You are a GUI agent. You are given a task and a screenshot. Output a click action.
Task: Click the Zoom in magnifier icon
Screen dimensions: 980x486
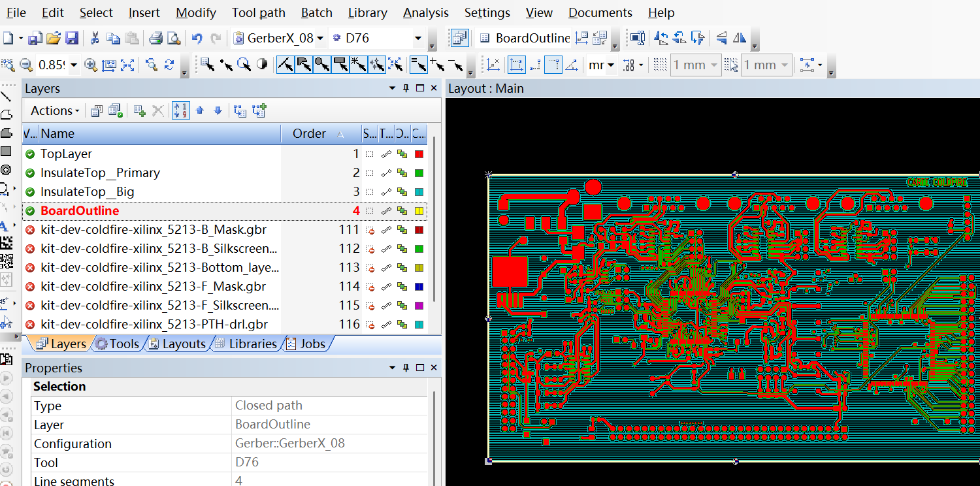click(x=91, y=65)
